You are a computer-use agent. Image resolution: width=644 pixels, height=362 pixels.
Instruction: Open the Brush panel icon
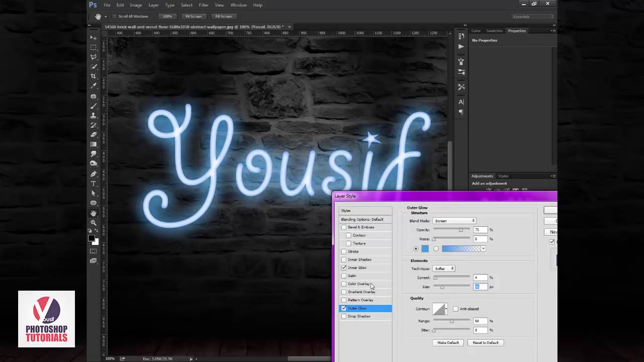pos(461,61)
